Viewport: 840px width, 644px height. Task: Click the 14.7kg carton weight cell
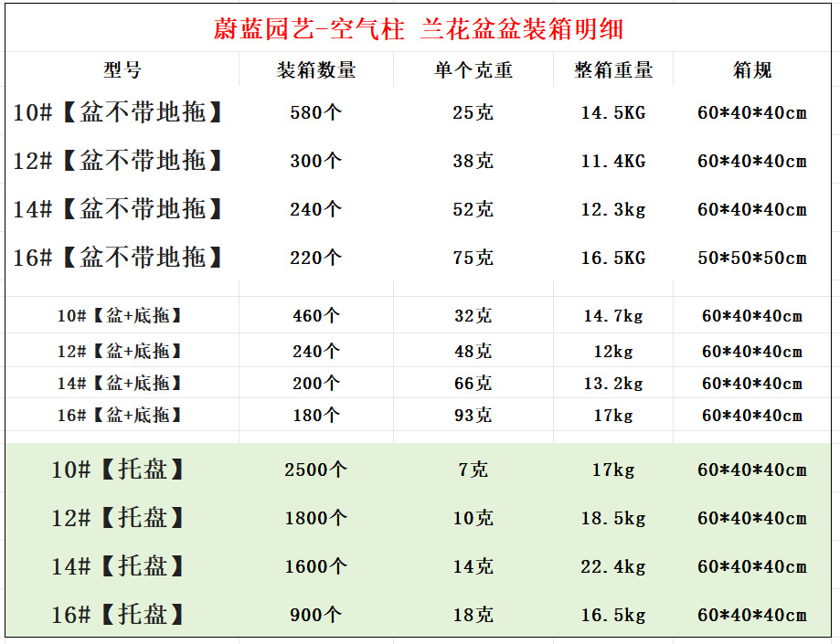[x=613, y=316]
